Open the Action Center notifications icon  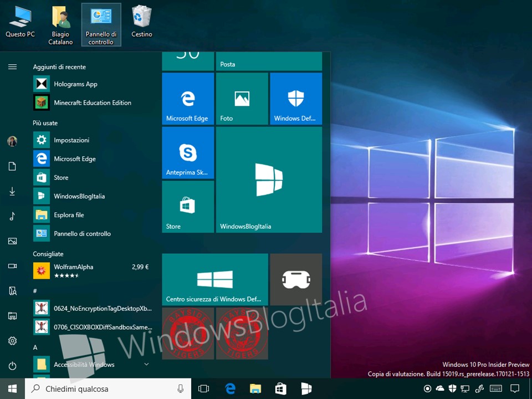(515, 389)
